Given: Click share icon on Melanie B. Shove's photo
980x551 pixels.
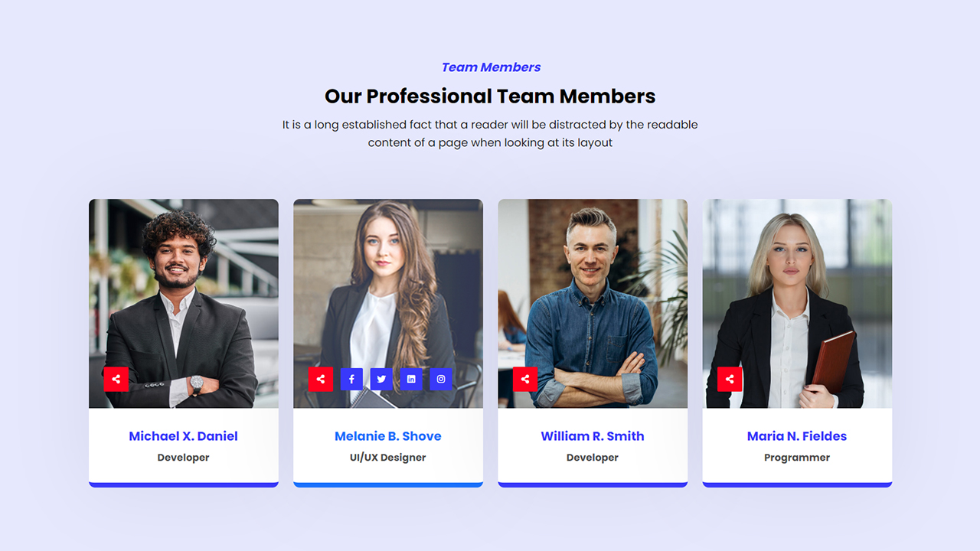Looking at the screenshot, I should click(321, 379).
